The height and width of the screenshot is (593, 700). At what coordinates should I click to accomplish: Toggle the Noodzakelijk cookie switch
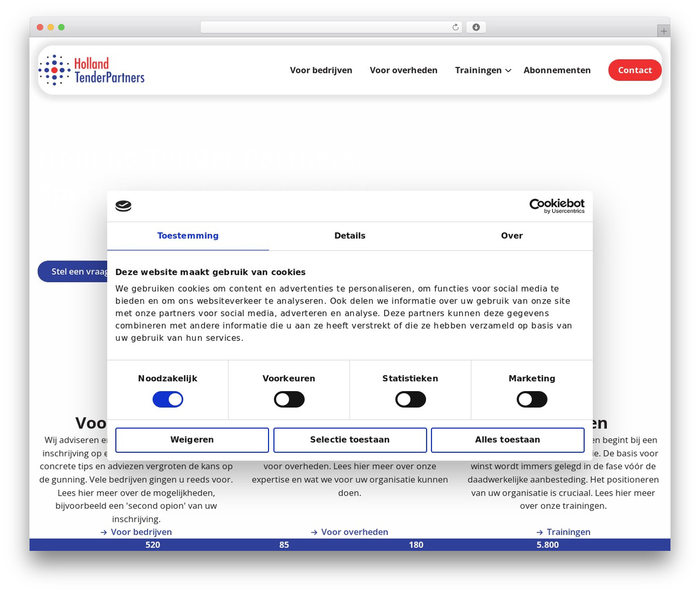click(x=168, y=399)
